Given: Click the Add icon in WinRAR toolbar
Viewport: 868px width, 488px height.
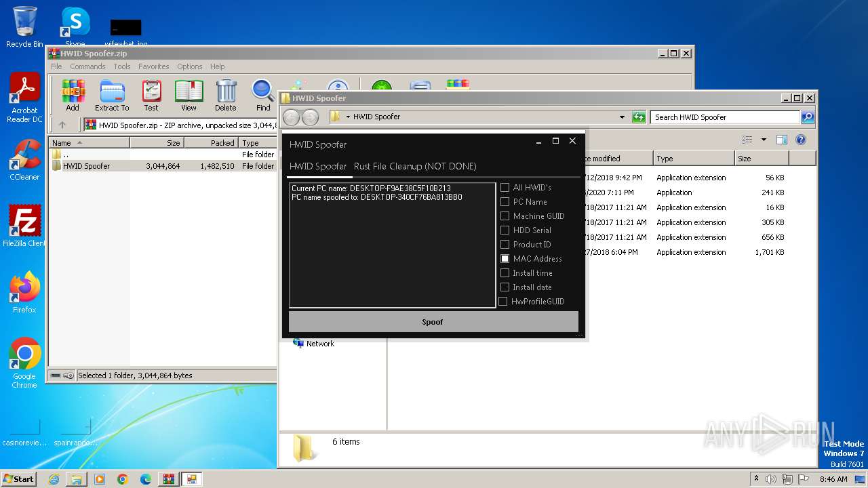Looking at the screenshot, I should click(x=73, y=96).
